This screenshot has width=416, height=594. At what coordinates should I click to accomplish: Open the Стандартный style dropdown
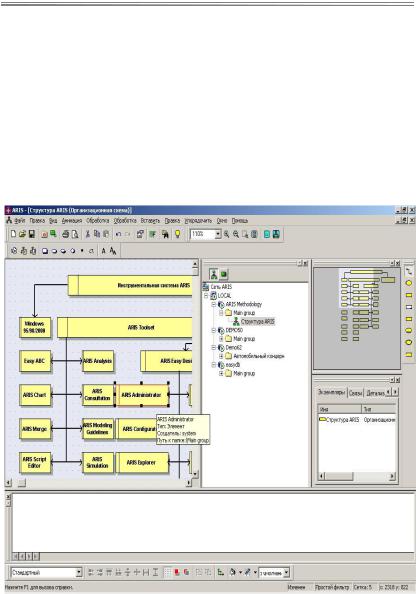78,572
